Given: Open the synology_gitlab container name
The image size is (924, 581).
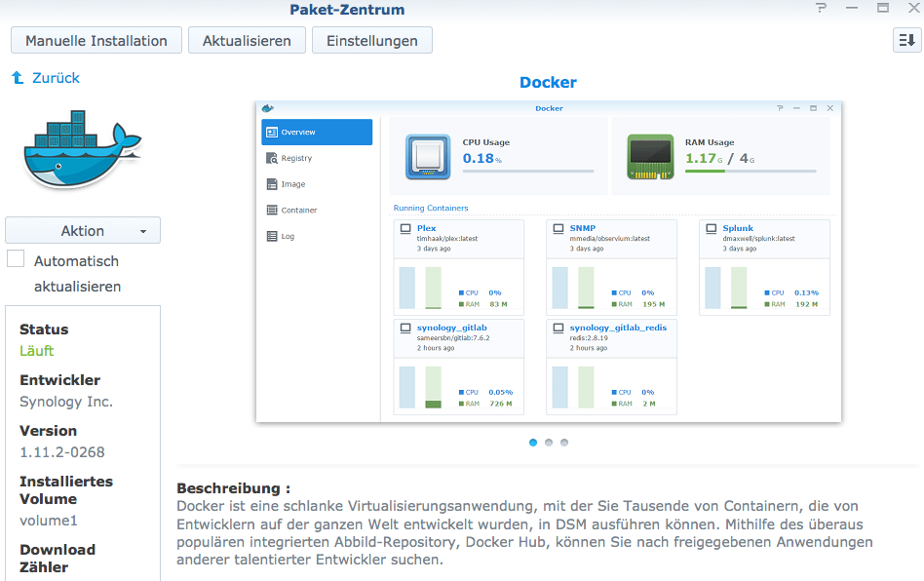Looking at the screenshot, I should coord(451,328).
